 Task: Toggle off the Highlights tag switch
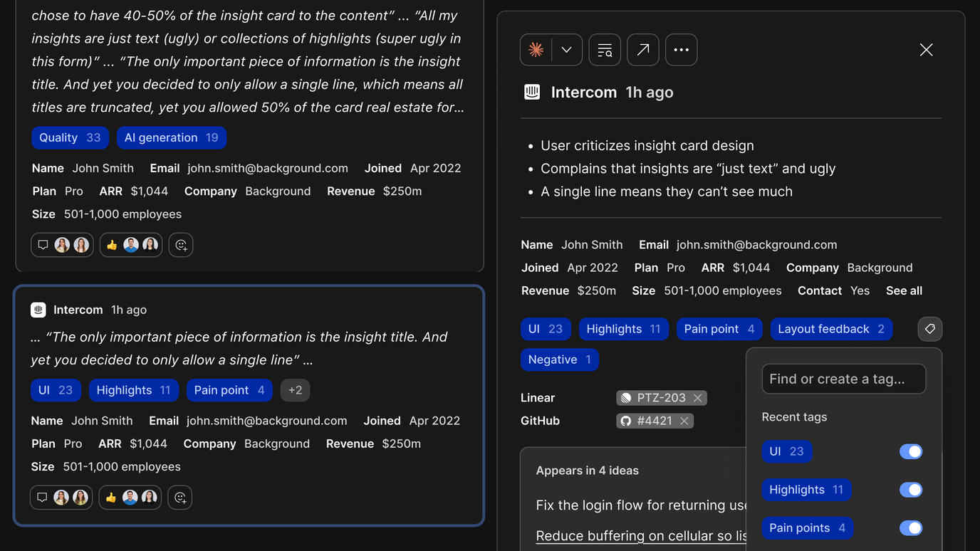[911, 490]
